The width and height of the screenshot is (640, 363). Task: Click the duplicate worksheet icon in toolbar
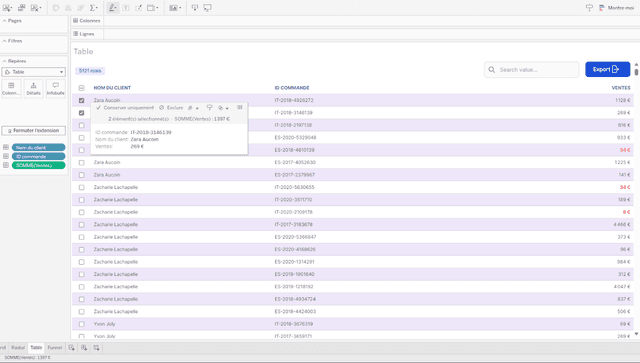click(21, 8)
